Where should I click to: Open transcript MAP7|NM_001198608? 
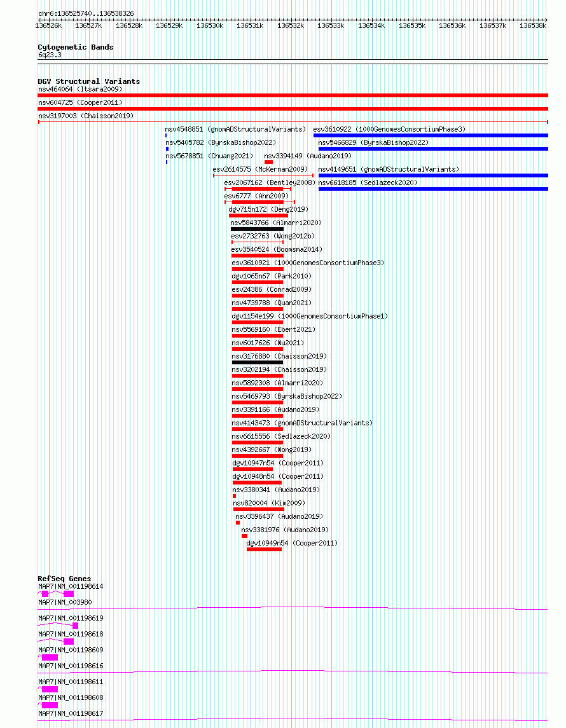(x=71, y=698)
